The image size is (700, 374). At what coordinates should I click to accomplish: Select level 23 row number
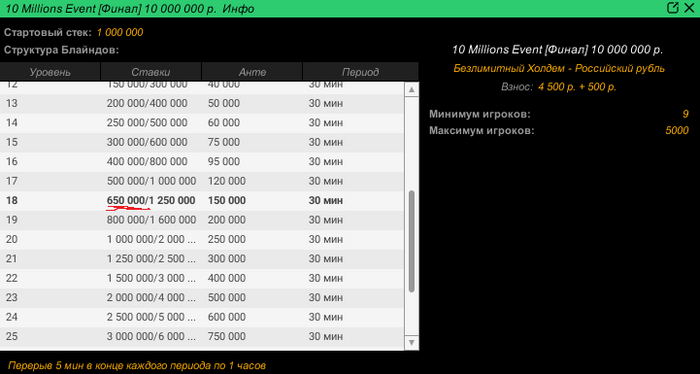coord(12,298)
